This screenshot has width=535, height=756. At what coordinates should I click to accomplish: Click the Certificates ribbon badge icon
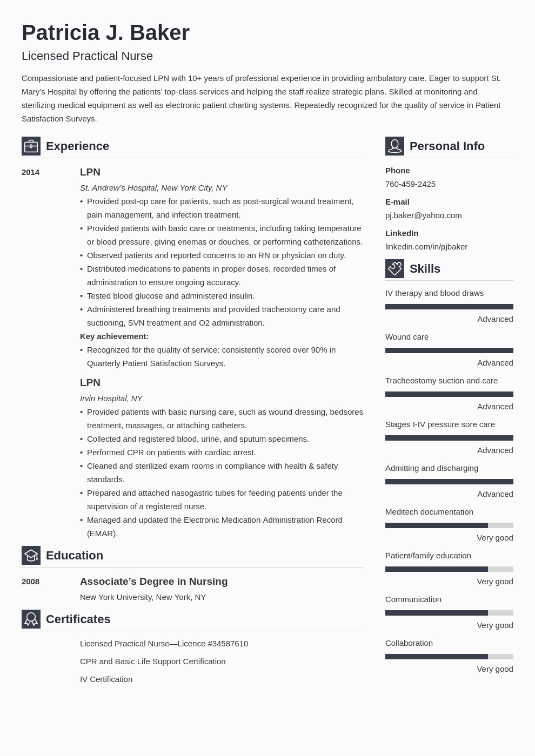[x=31, y=619]
